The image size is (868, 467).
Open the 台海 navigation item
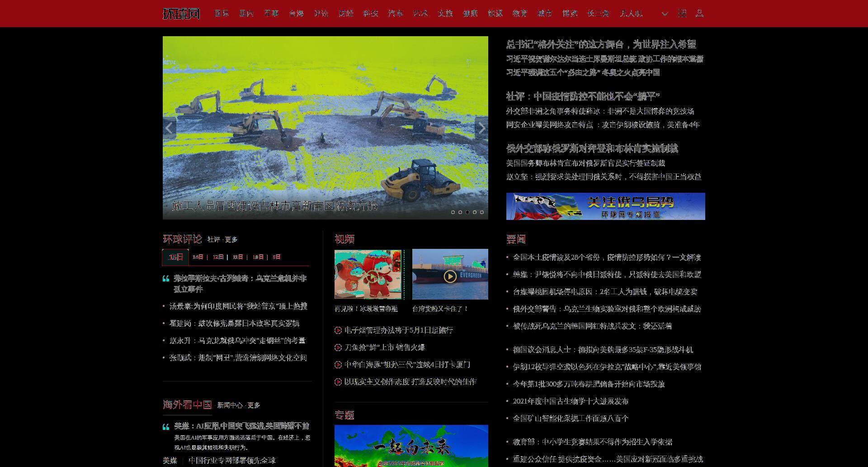[296, 14]
